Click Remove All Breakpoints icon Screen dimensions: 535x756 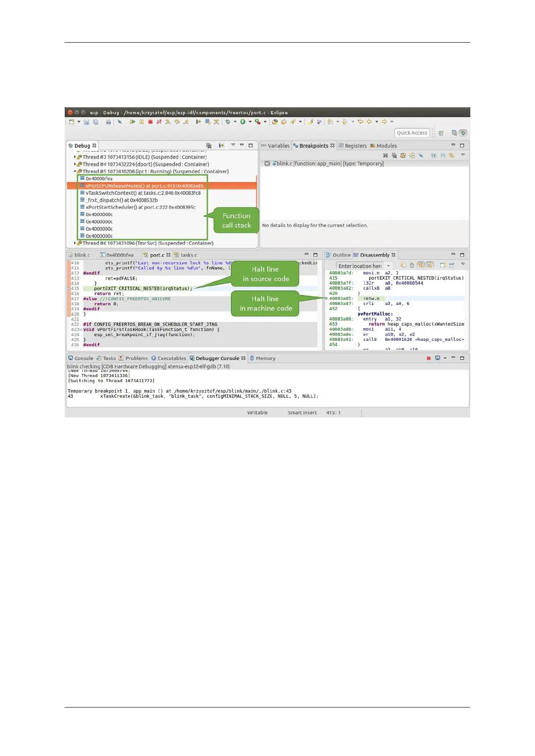(x=394, y=156)
